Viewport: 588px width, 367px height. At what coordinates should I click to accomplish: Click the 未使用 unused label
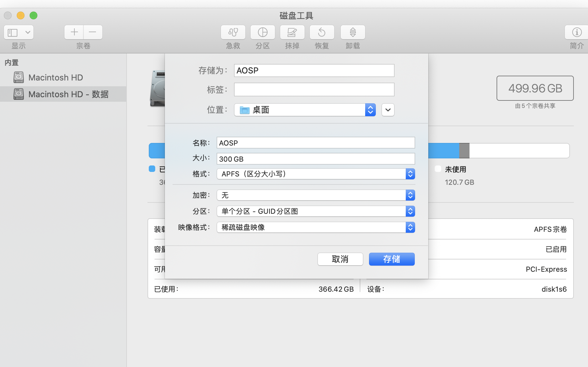(455, 169)
